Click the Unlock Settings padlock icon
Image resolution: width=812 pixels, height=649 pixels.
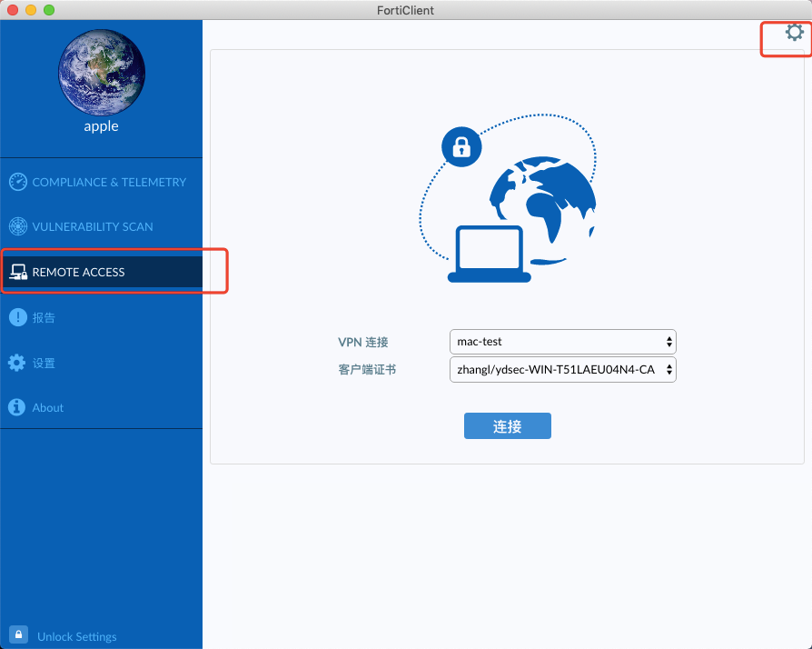pyautogui.click(x=19, y=634)
